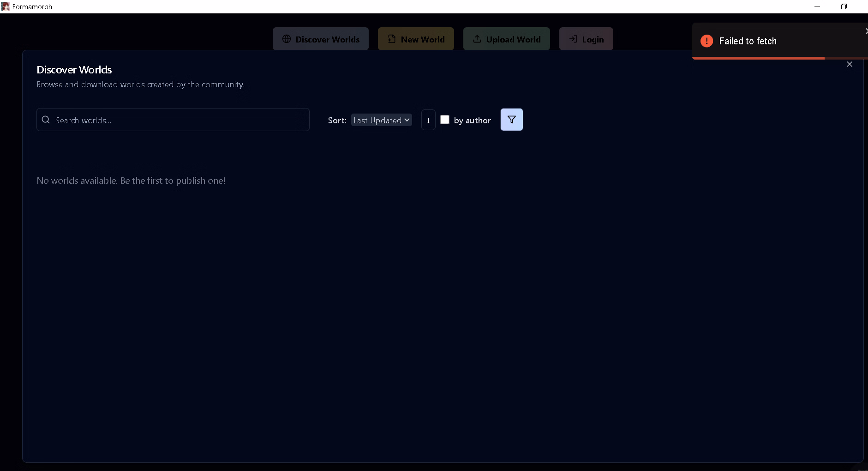
Task: Click the Browse and download worlds subtitle
Action: (140, 85)
